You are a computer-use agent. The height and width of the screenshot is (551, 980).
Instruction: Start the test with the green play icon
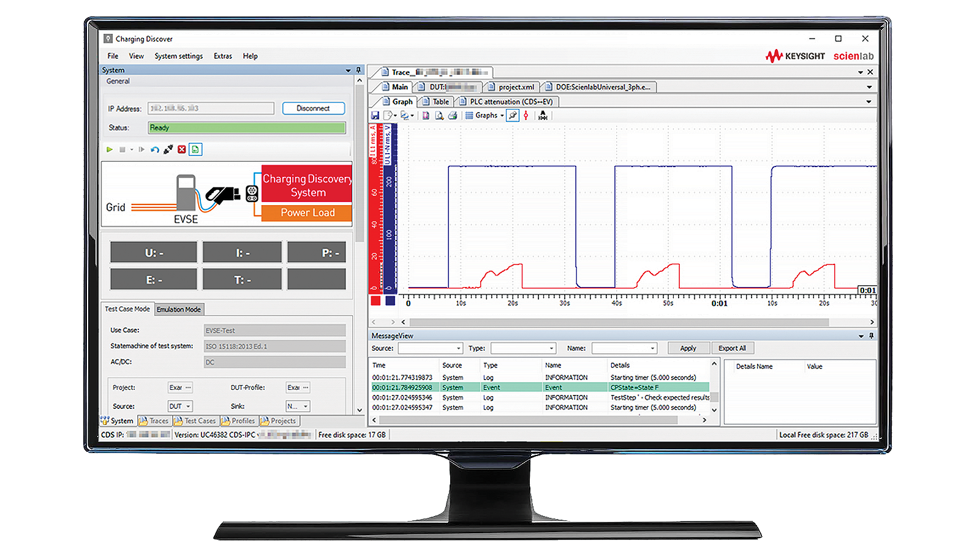click(110, 149)
